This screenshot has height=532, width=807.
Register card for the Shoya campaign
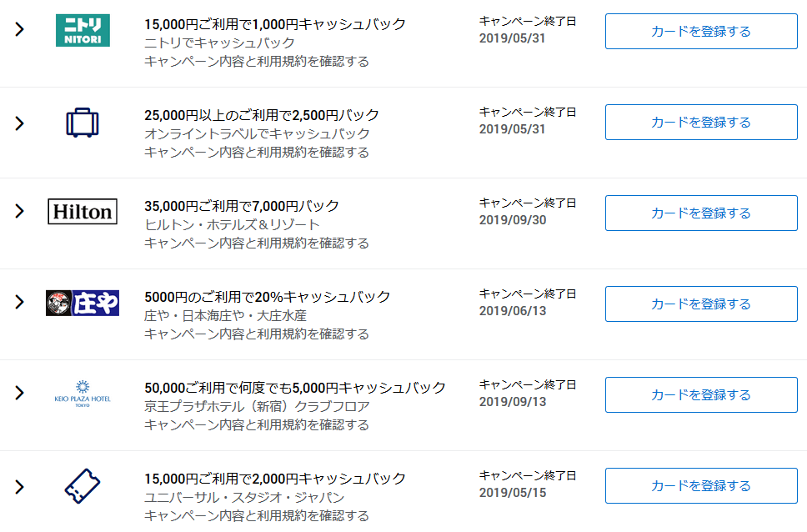[x=700, y=304]
